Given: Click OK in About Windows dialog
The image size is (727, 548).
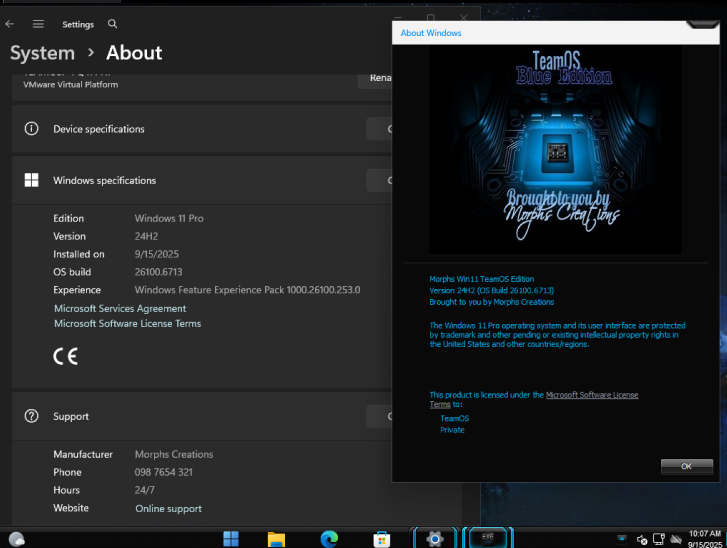Looking at the screenshot, I should 687,466.
